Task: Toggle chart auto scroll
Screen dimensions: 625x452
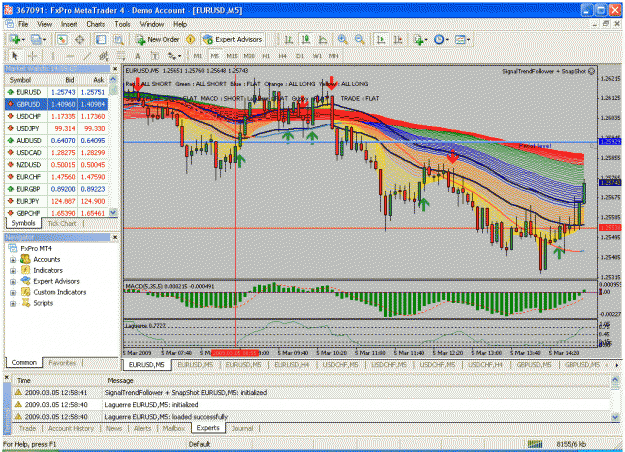Action: (381, 39)
